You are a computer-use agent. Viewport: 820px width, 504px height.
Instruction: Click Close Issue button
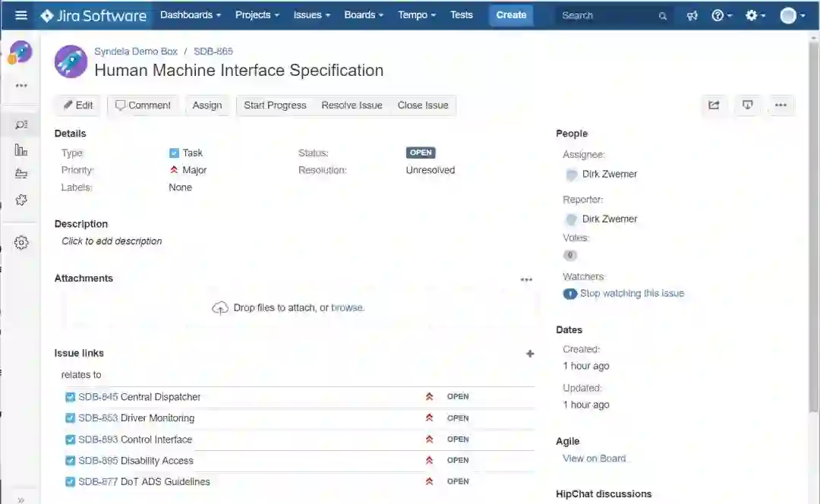click(x=423, y=105)
